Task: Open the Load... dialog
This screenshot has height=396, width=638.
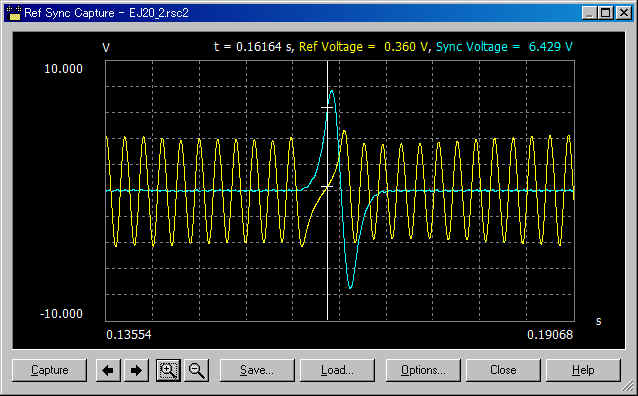Action: coord(337,370)
